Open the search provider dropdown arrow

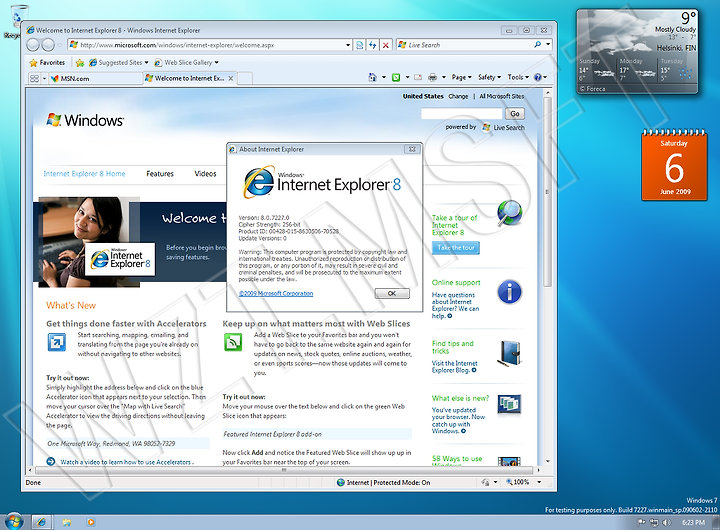coord(548,45)
